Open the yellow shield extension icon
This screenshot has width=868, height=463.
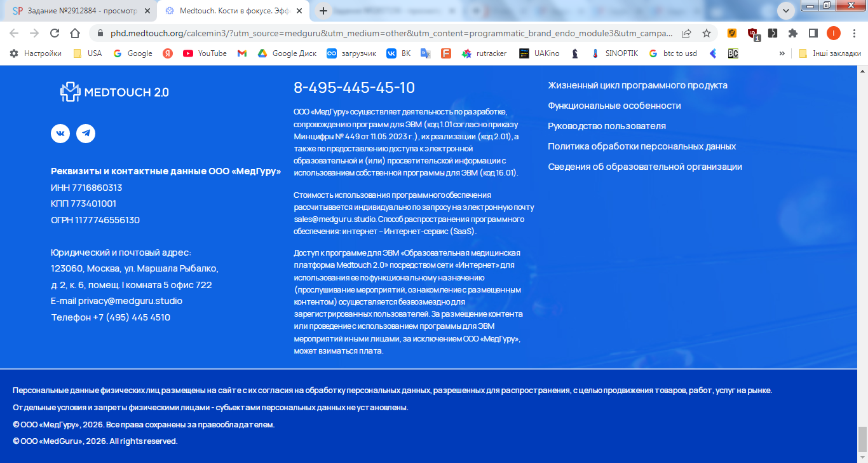pos(732,33)
